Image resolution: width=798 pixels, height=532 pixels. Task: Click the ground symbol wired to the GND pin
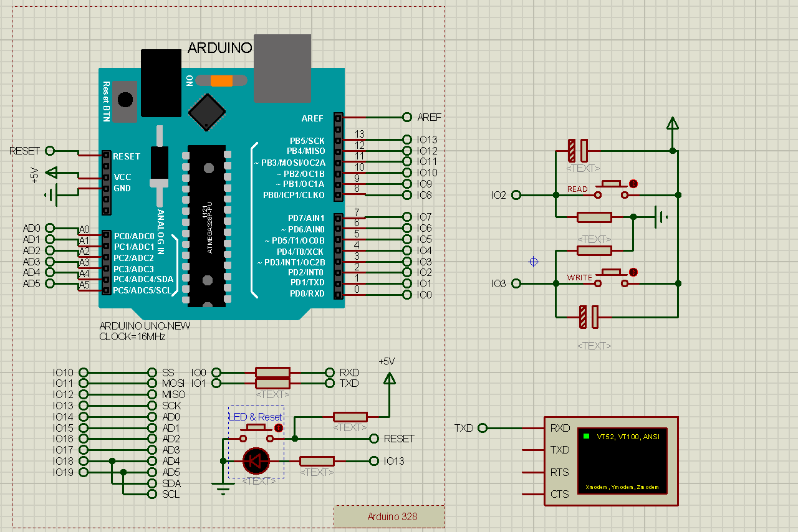click(51, 195)
